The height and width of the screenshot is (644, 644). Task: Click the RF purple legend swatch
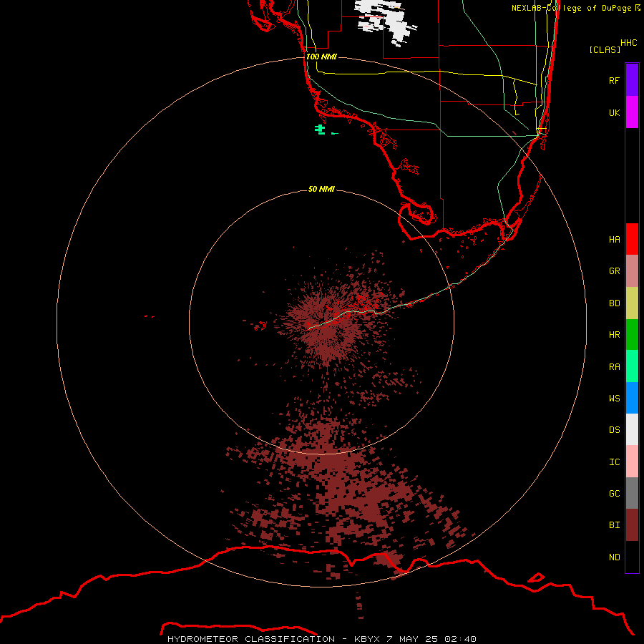coord(632,79)
